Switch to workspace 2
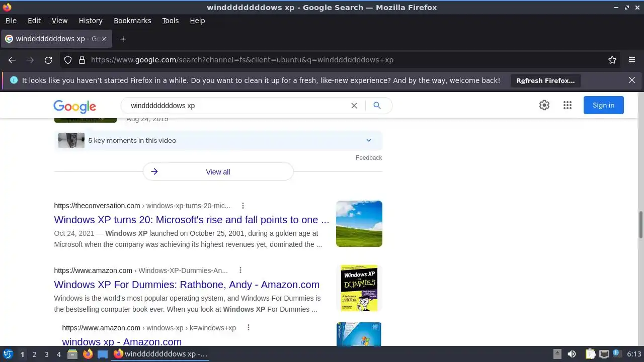Image resolution: width=644 pixels, height=362 pixels. pos(34,354)
